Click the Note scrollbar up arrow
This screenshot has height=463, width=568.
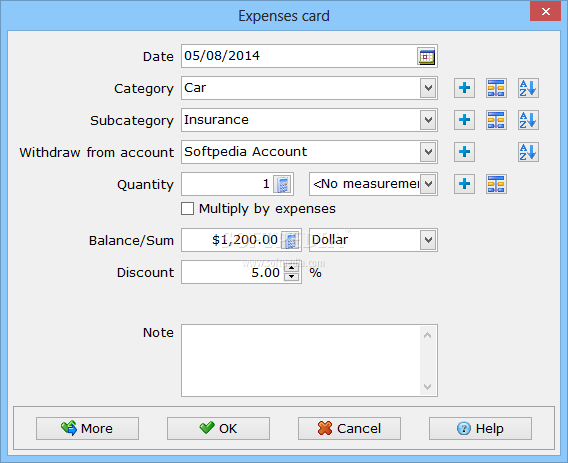pyautogui.click(x=427, y=335)
